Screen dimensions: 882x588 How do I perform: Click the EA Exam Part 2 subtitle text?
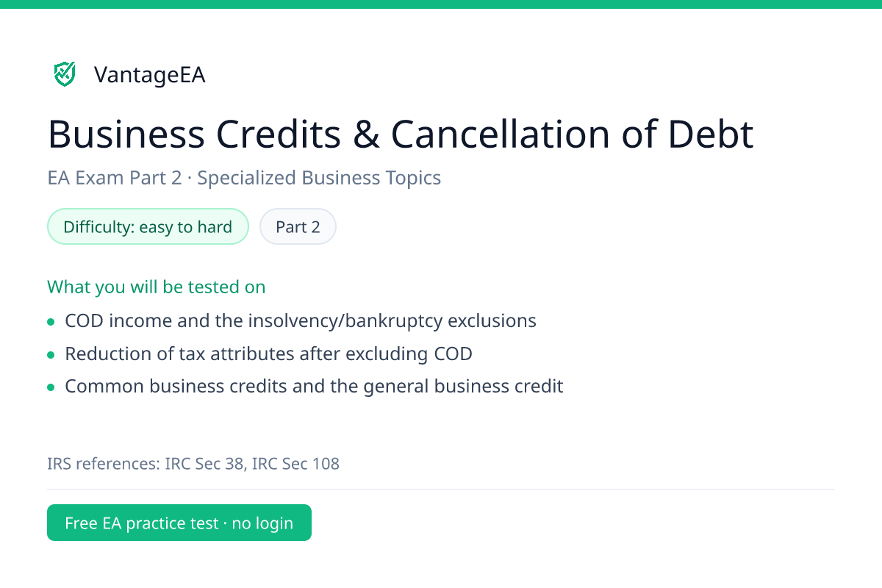point(114,178)
